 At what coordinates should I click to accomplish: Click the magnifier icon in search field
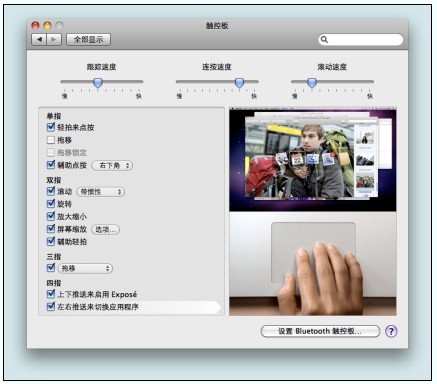tap(324, 40)
